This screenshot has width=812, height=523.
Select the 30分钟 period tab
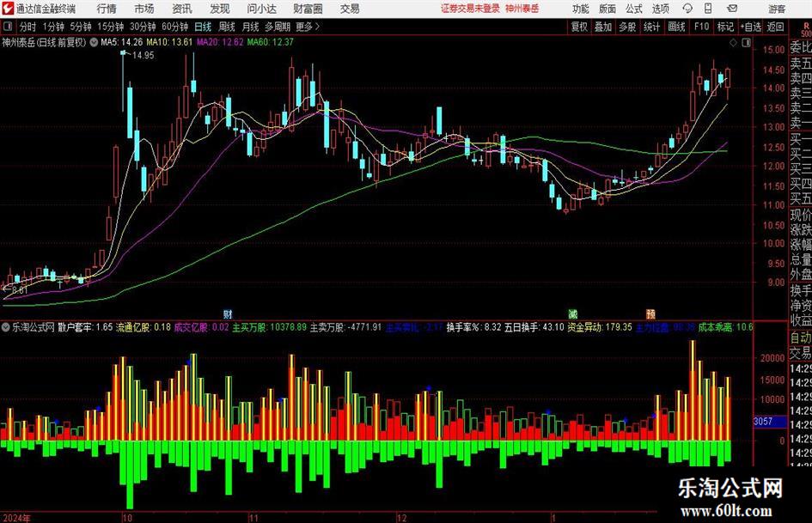pos(143,27)
